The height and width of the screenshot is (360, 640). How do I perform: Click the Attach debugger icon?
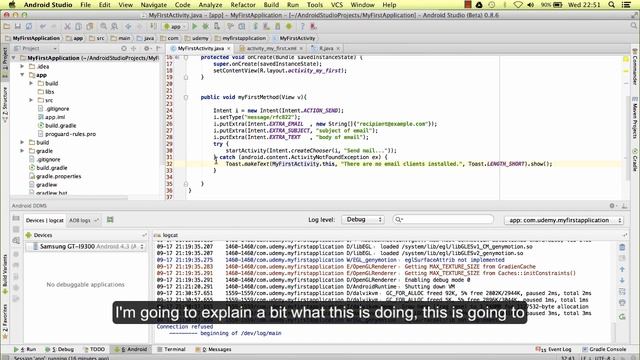(x=217, y=27)
